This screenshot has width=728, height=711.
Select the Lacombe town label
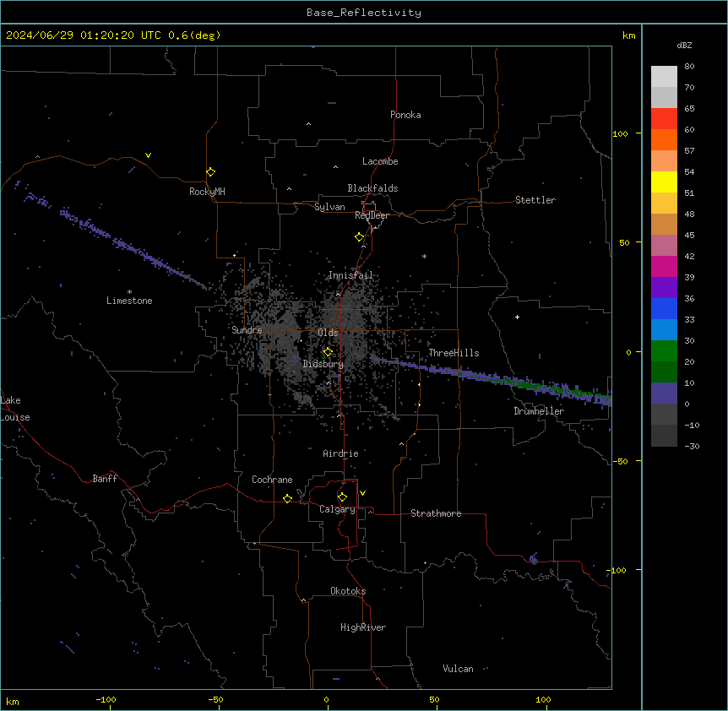click(380, 161)
